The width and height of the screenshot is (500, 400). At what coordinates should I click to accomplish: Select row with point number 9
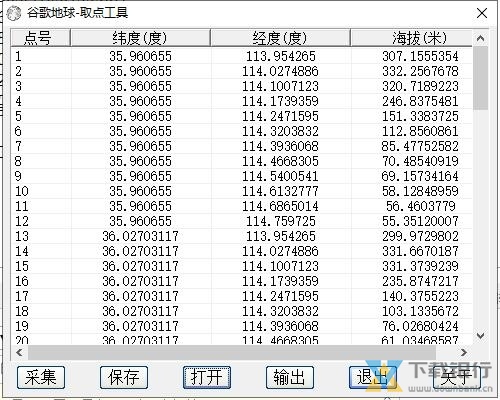coord(242,176)
